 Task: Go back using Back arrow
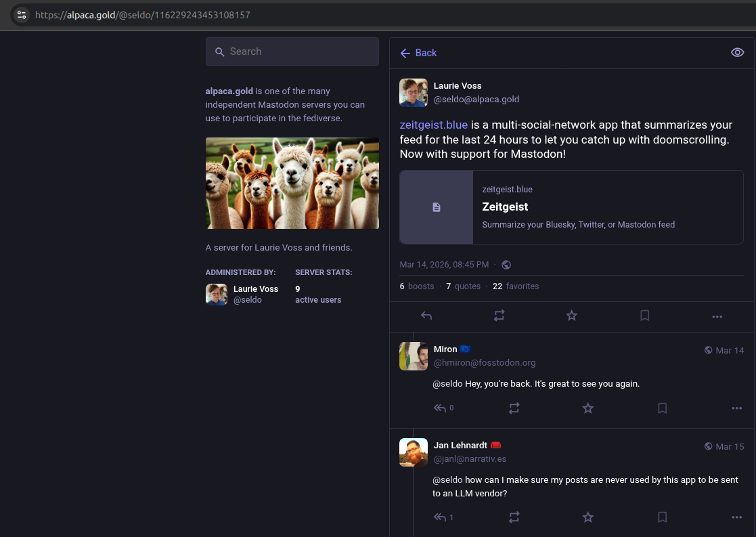point(418,53)
